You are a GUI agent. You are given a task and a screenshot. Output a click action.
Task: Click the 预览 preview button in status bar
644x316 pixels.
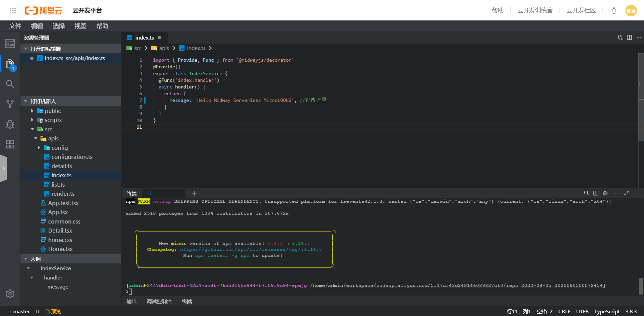coord(53,312)
